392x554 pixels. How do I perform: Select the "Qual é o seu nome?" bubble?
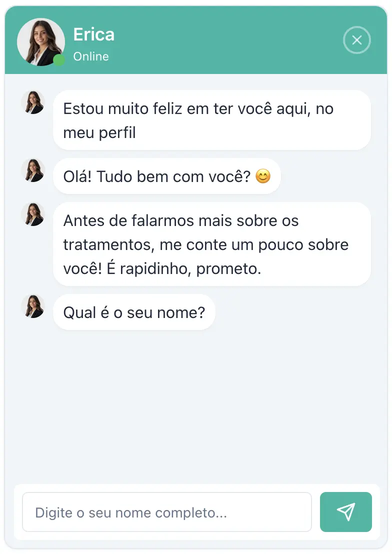134,312
